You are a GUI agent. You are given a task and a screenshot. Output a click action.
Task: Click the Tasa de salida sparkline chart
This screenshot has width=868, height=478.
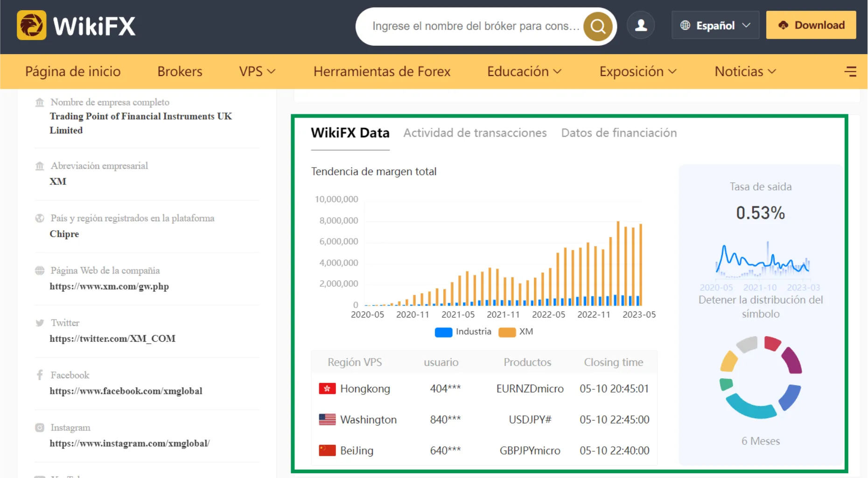pos(763,259)
